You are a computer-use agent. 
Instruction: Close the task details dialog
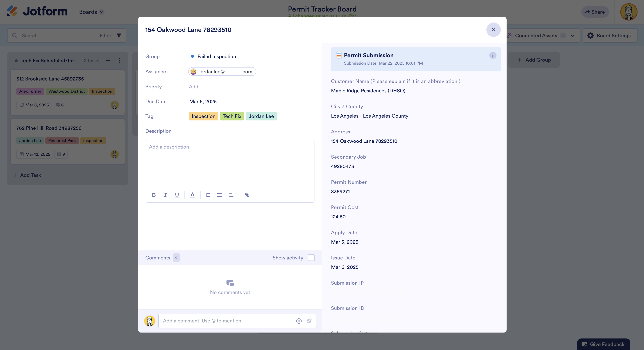point(493,30)
